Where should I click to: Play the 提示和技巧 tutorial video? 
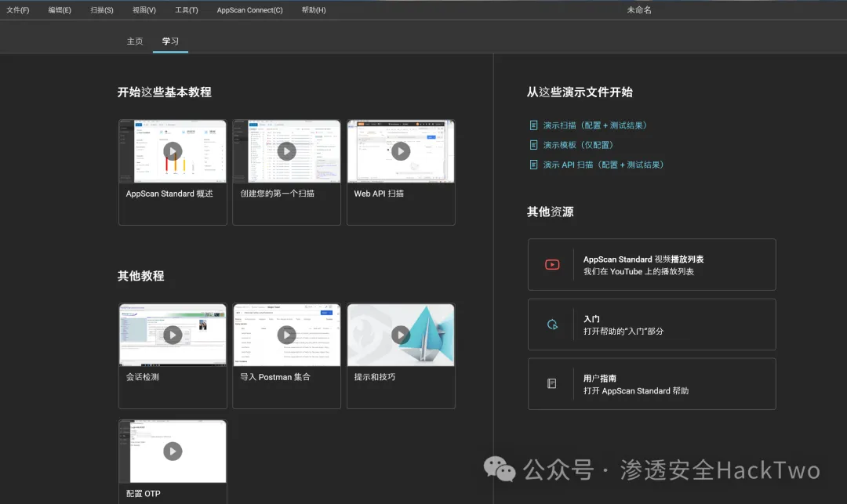(401, 335)
